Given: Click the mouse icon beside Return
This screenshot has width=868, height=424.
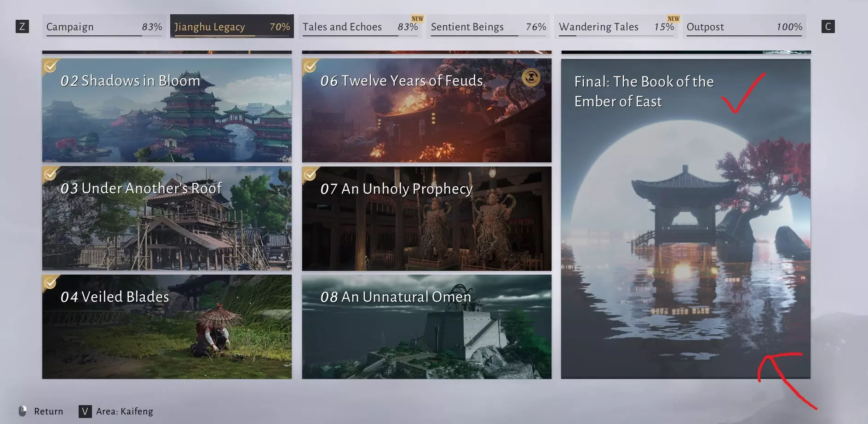Looking at the screenshot, I should [23, 411].
